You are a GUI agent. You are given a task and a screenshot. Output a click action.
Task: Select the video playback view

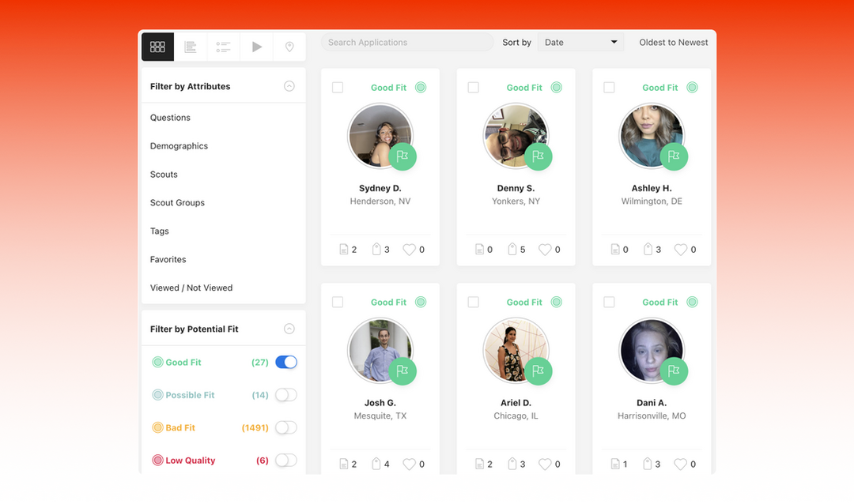coord(256,47)
